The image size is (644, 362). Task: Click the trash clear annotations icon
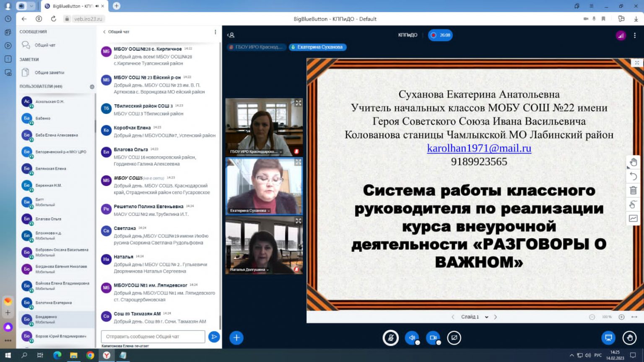[x=633, y=190]
